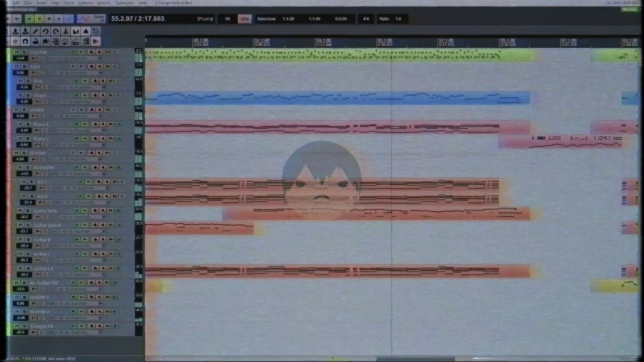Mute the BASS track

tap(17, 66)
